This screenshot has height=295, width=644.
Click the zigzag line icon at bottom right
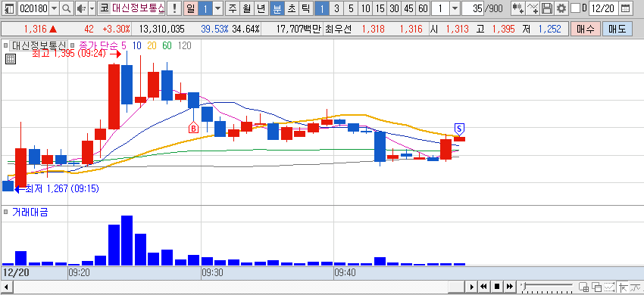pyautogui.click(x=636, y=287)
